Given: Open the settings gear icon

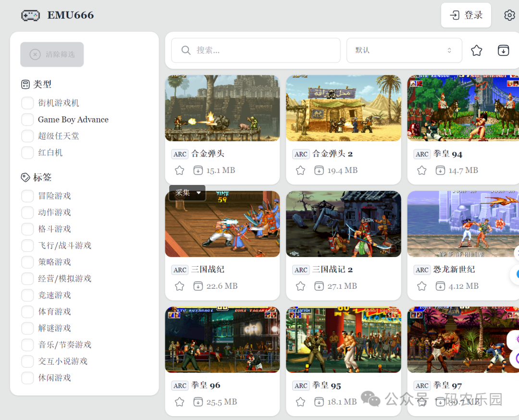Looking at the screenshot, I should [509, 15].
